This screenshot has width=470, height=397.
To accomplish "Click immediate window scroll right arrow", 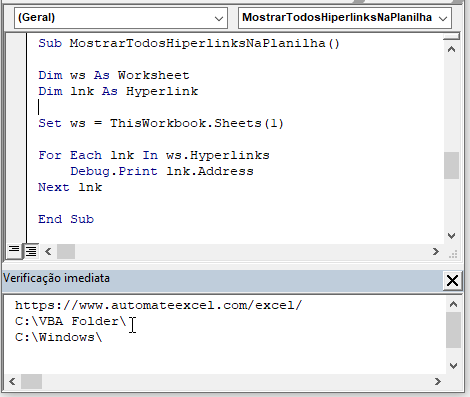I will (x=438, y=381).
